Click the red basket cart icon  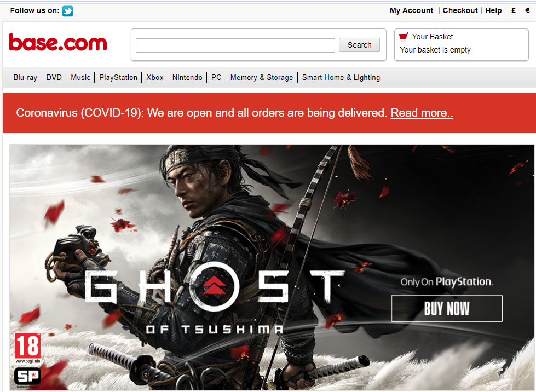click(x=404, y=37)
